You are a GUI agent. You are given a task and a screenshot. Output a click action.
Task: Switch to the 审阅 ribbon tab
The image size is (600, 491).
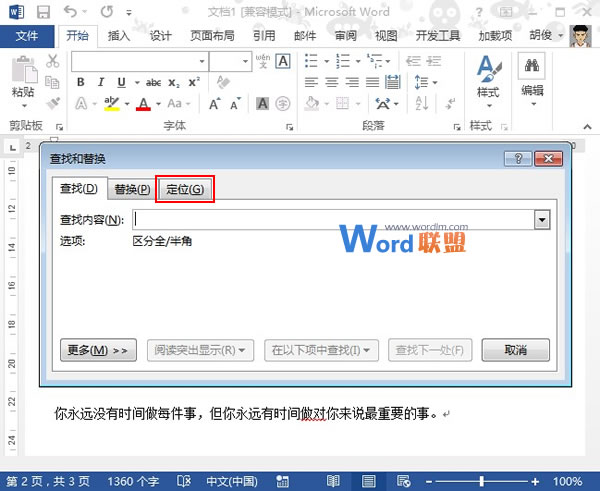coord(346,36)
